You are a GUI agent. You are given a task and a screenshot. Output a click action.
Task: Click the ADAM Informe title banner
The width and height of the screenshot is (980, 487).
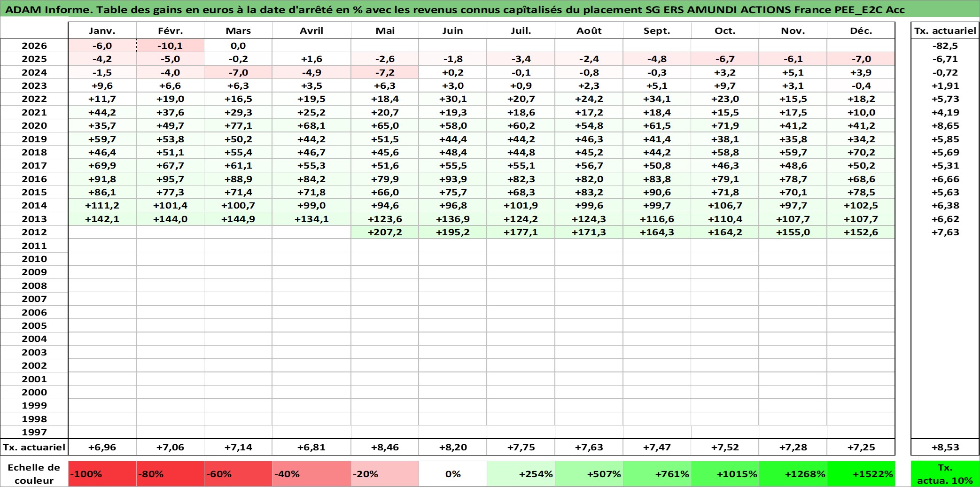click(490, 9)
